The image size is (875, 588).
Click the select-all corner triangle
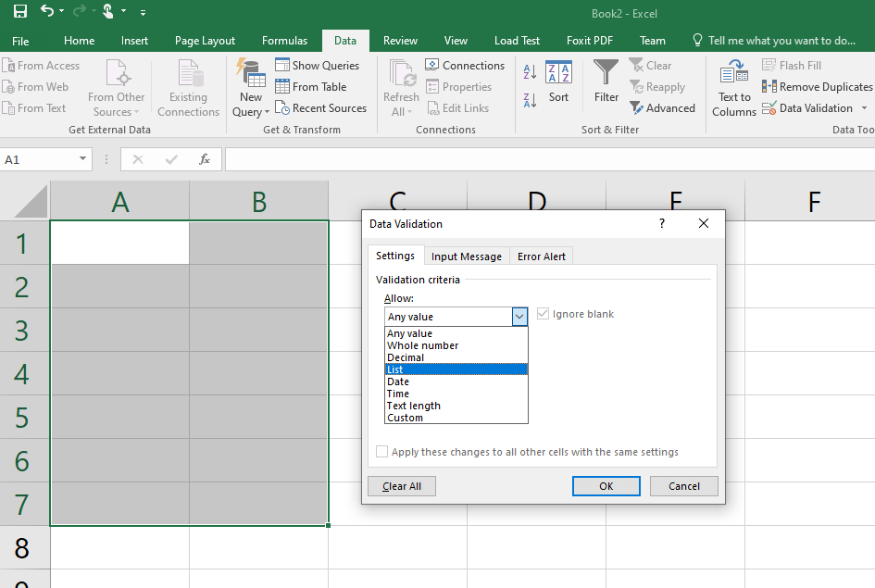31,202
